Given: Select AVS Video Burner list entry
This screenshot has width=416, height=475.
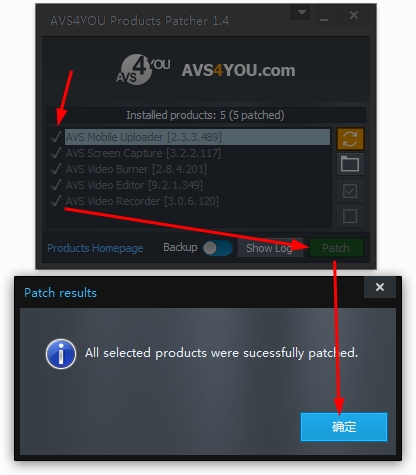Looking at the screenshot, I should point(136,169).
